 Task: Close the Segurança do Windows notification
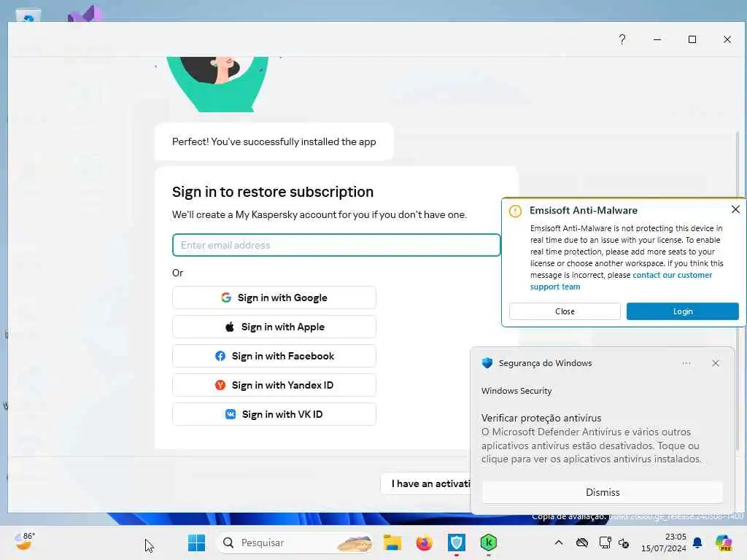[x=716, y=363]
